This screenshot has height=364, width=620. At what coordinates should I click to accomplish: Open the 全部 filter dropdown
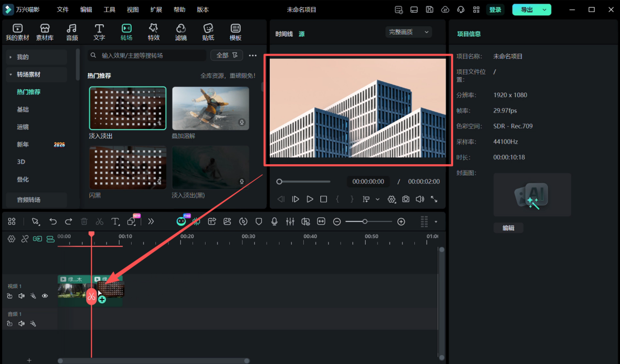pyautogui.click(x=226, y=55)
